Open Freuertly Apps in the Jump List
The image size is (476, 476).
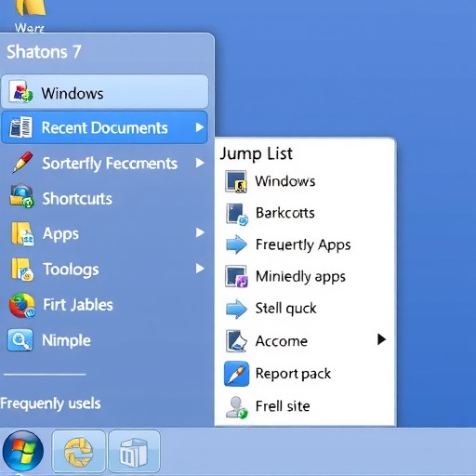[305, 245]
